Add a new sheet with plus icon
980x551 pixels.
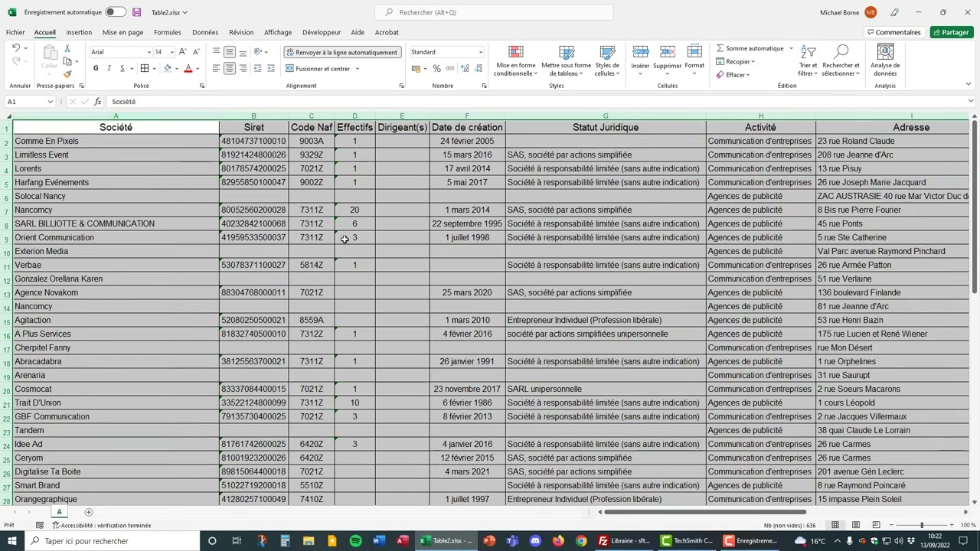88,512
